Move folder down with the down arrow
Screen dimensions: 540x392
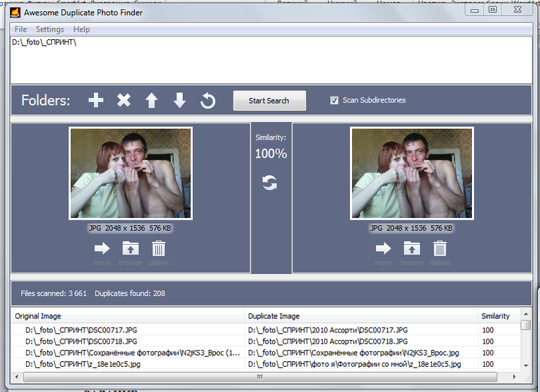click(x=180, y=101)
